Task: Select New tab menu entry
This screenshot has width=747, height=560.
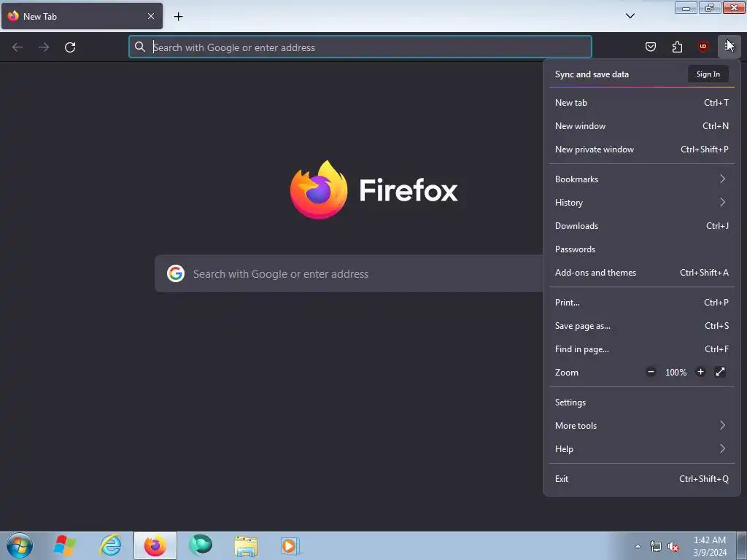Action: (x=642, y=102)
